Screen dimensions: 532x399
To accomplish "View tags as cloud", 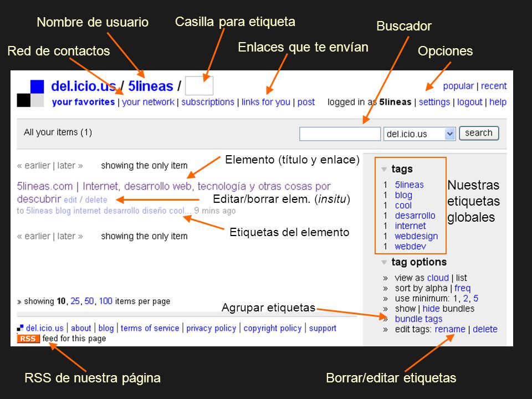I will (438, 278).
